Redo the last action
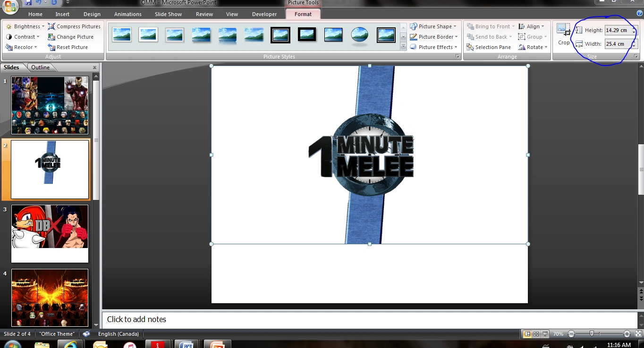Image resolution: width=644 pixels, height=348 pixels. 54,2
